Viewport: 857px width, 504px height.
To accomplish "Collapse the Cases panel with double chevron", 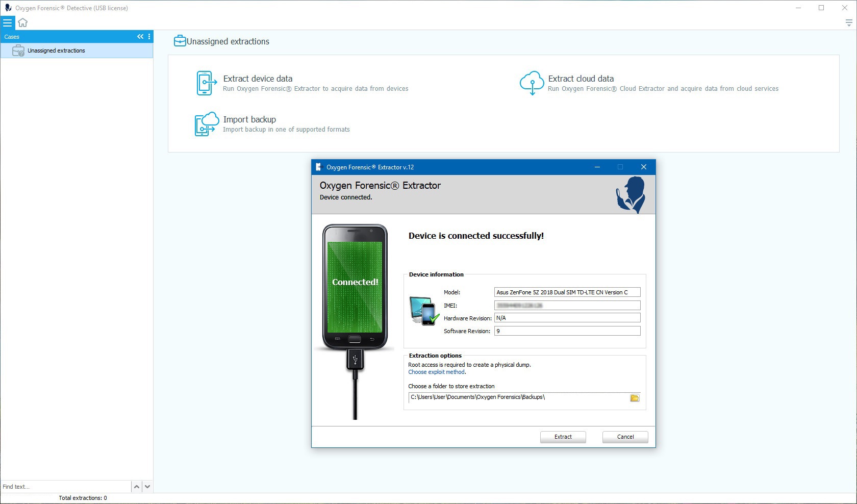I will pyautogui.click(x=140, y=37).
